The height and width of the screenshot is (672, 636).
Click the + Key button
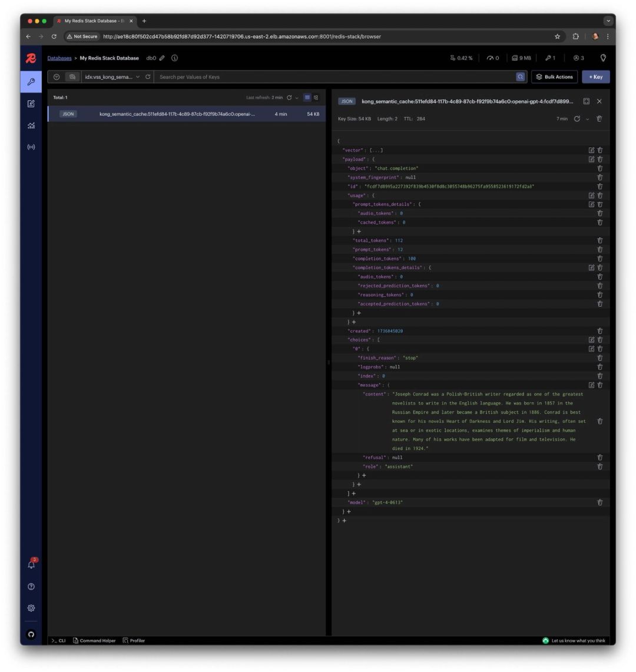(595, 77)
